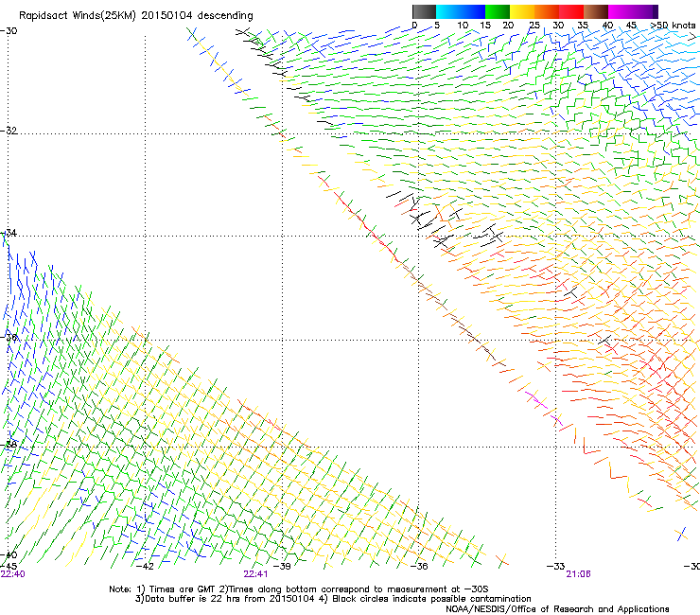Click the '-33' longitude axis label
The height and width of the screenshot is (615, 700).
[556, 567]
